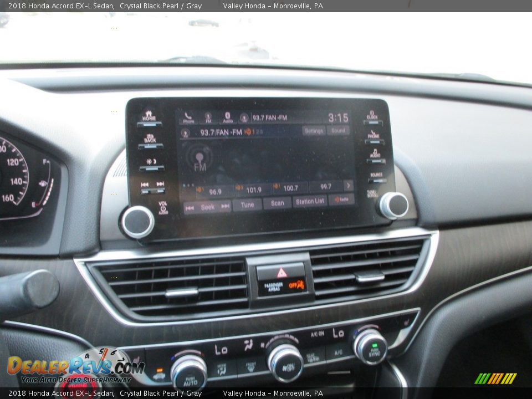532x399 pixels.
Task: Tap the Scan button
Action: click(x=277, y=203)
